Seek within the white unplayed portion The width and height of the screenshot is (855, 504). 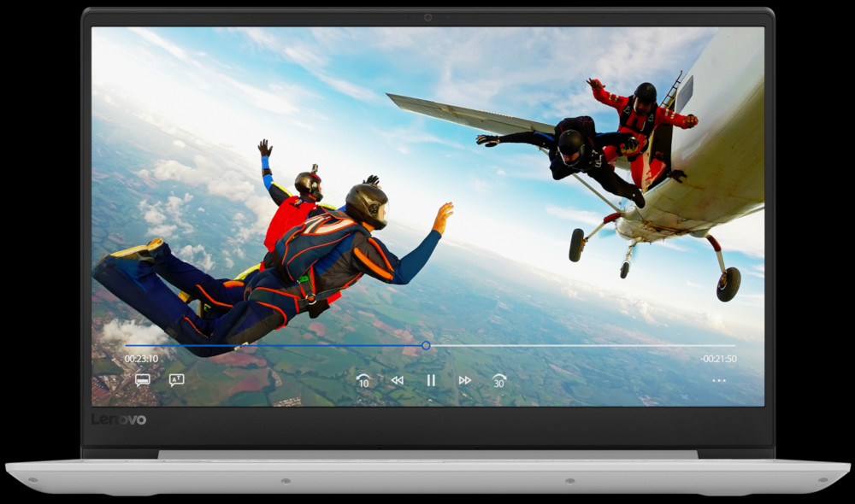582,345
